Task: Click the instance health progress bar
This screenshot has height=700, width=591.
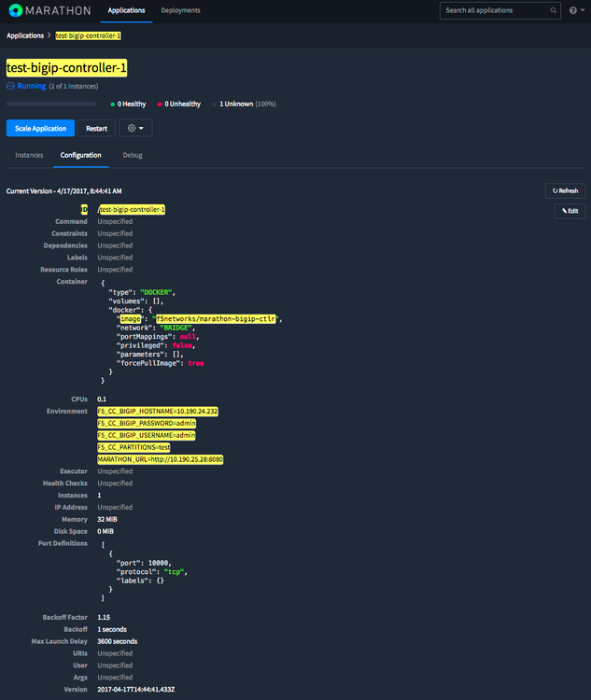Action: click(x=50, y=104)
